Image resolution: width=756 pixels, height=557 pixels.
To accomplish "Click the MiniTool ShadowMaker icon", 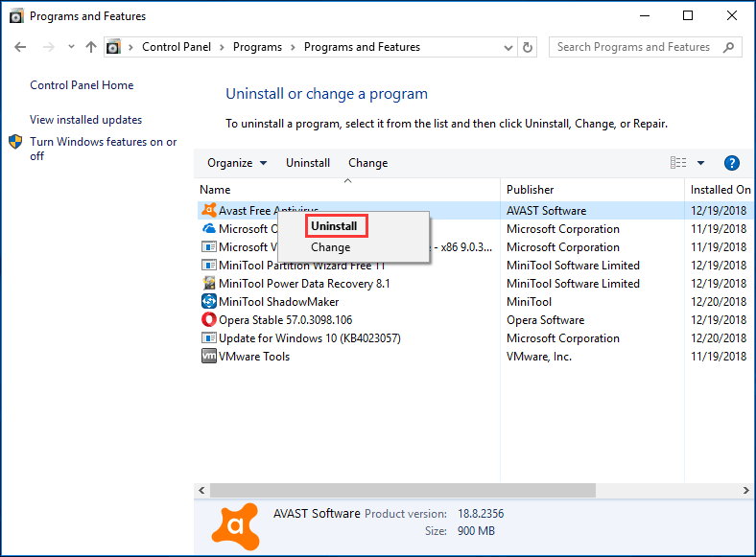I will [209, 301].
